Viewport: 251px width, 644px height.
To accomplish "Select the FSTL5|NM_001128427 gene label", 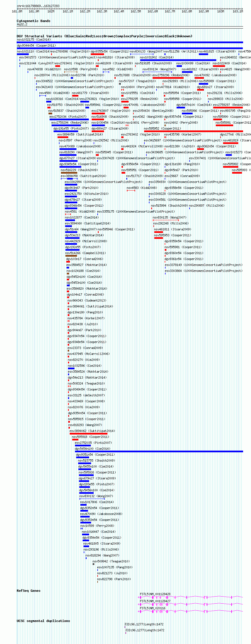I will [155, 601].
